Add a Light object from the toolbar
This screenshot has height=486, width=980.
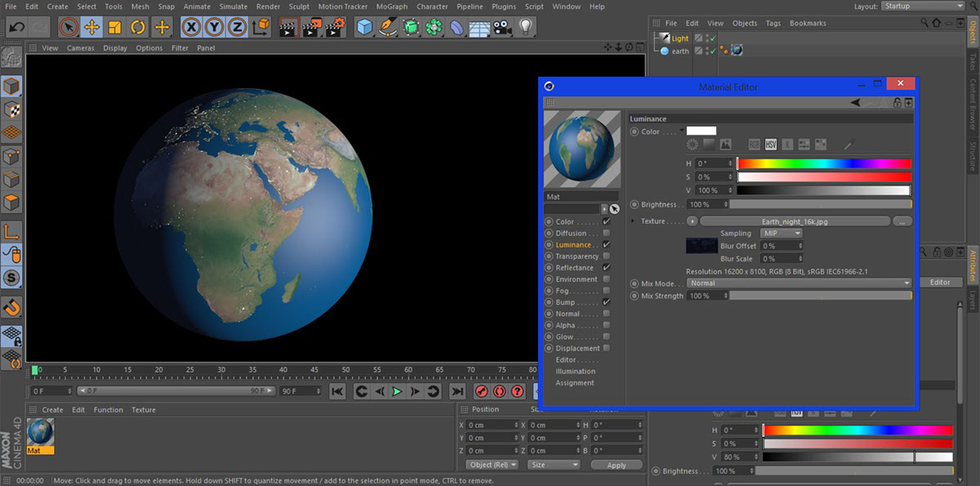[525, 27]
